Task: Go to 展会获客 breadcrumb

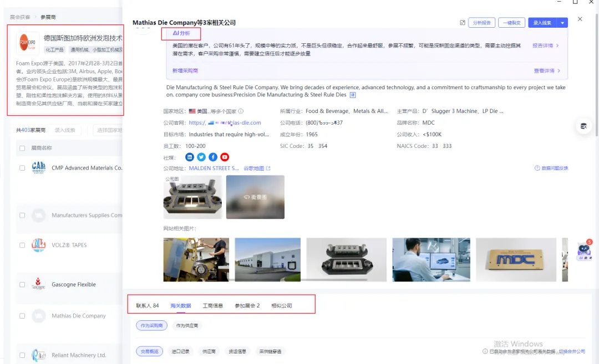Action: [x=20, y=17]
